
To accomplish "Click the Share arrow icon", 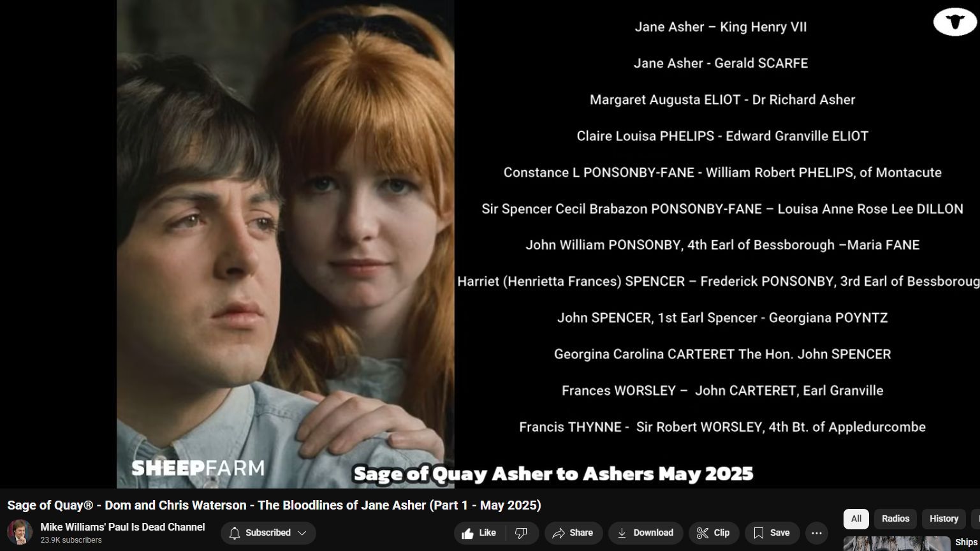I will pyautogui.click(x=559, y=533).
